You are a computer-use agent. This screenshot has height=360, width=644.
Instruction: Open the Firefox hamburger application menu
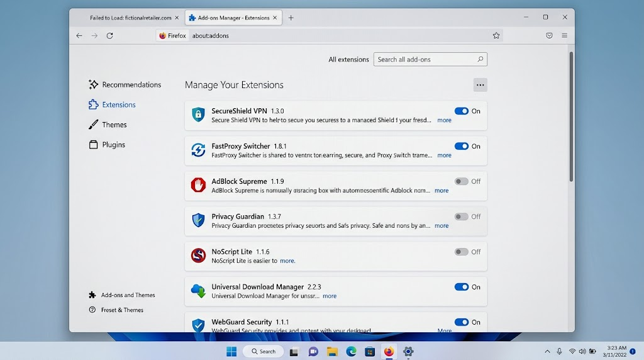click(564, 36)
